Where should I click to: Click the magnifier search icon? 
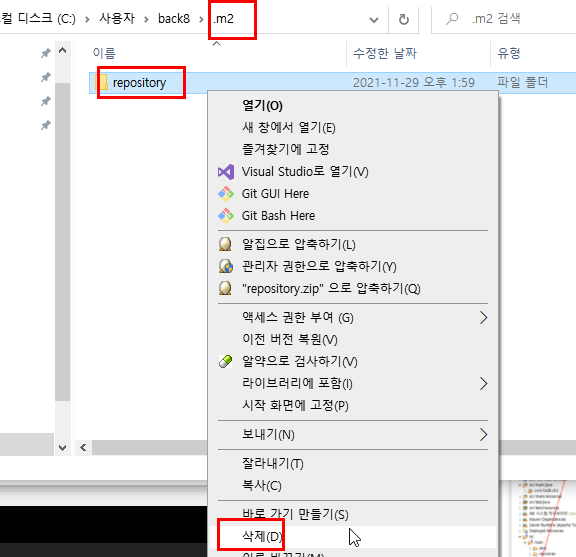pos(452,18)
